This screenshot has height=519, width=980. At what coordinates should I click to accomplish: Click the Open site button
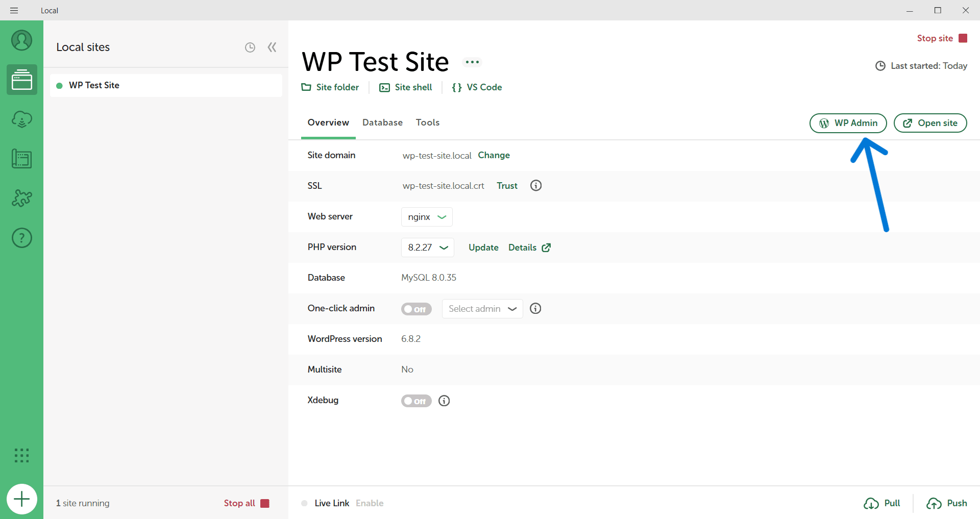pos(930,123)
